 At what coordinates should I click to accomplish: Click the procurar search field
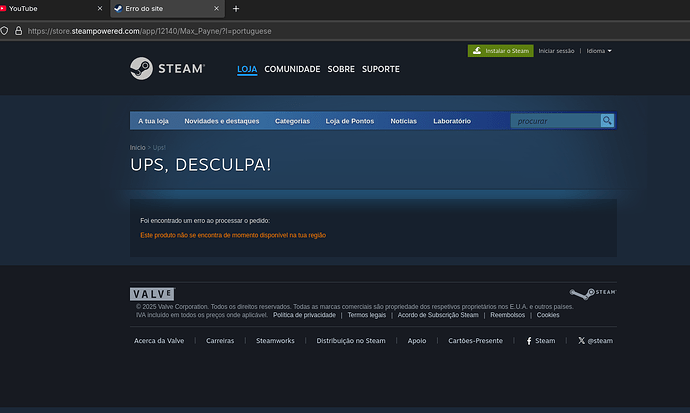pyautogui.click(x=555, y=121)
